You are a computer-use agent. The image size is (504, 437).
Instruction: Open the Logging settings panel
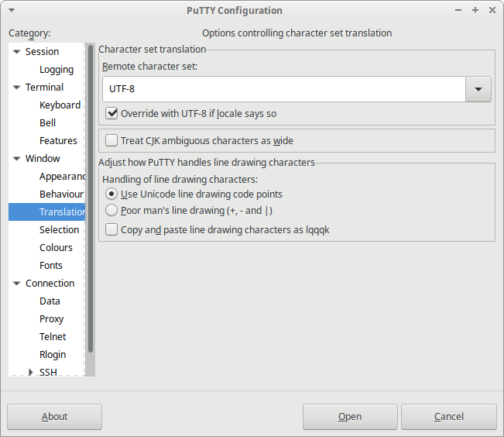click(x=57, y=70)
